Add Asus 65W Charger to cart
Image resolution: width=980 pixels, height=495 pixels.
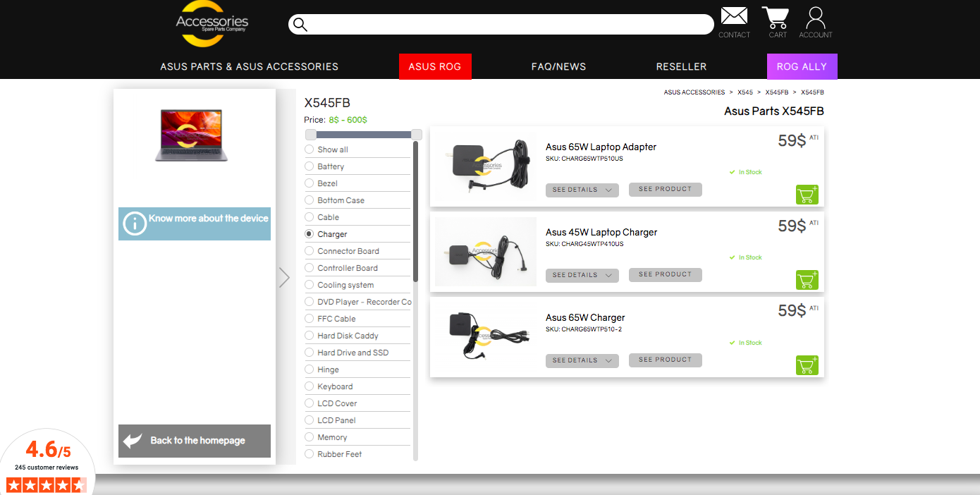pyautogui.click(x=807, y=365)
